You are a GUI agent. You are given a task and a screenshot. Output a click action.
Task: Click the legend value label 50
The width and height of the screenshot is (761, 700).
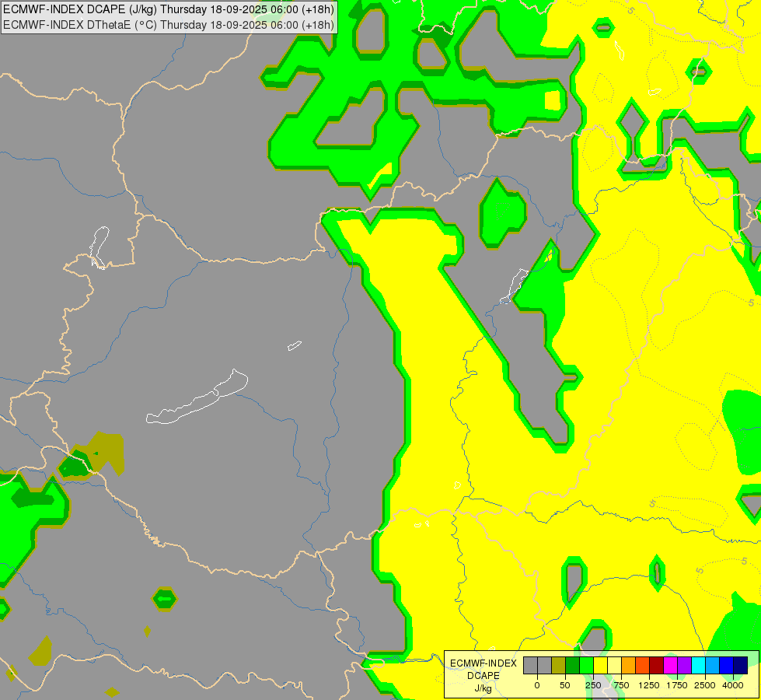[565, 685]
